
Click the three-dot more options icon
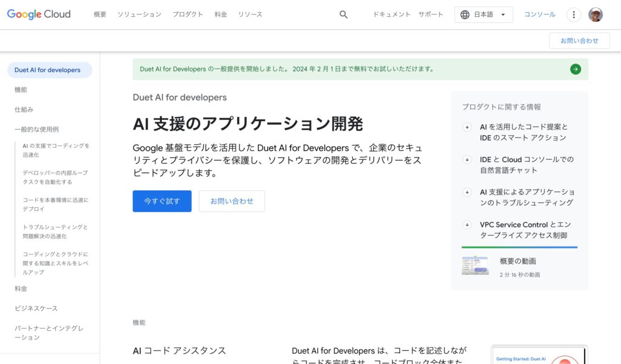point(573,15)
